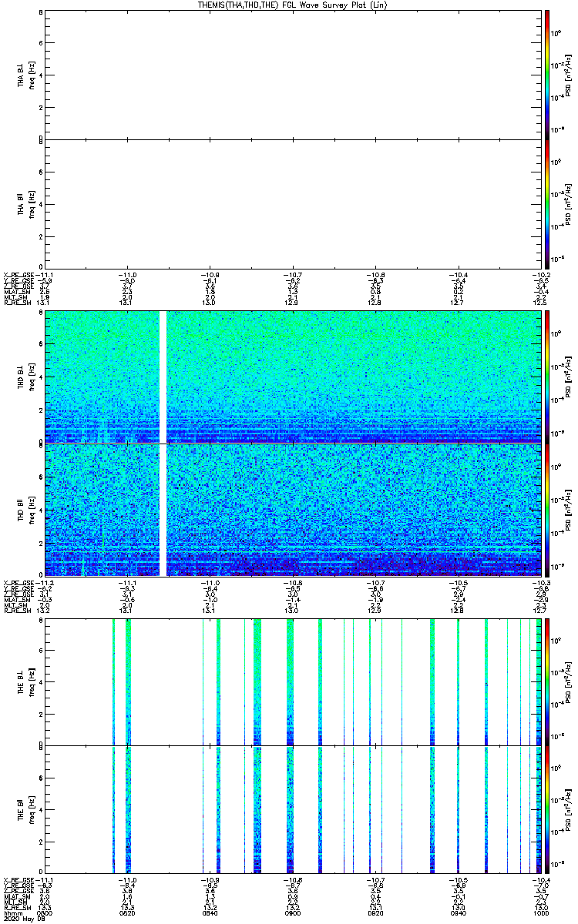Click the X_RE_GSE row label below THD panels
The width and height of the screenshot is (578, 924).
coord(18,582)
